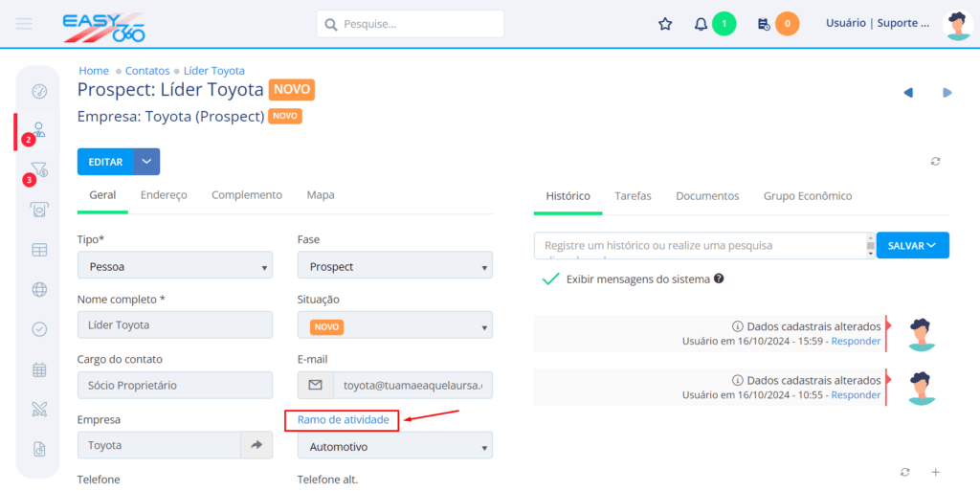
Task: Click the Pesquise search field
Action: pos(410,24)
